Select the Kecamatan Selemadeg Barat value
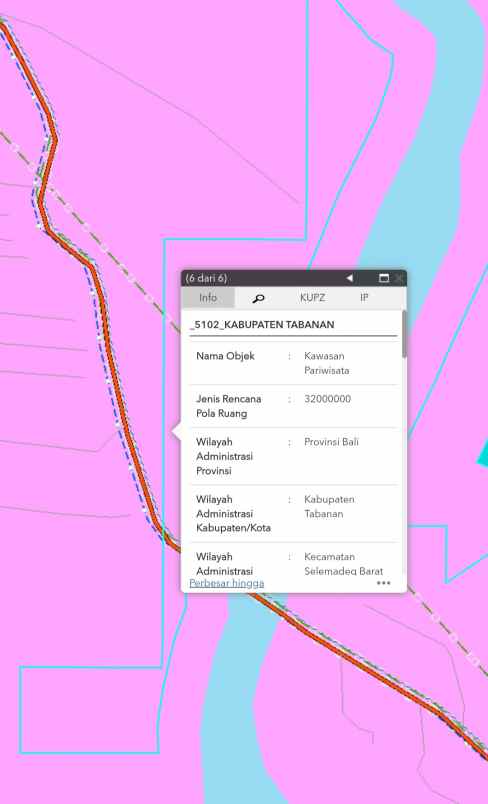The height and width of the screenshot is (804, 488). pyautogui.click(x=343, y=564)
